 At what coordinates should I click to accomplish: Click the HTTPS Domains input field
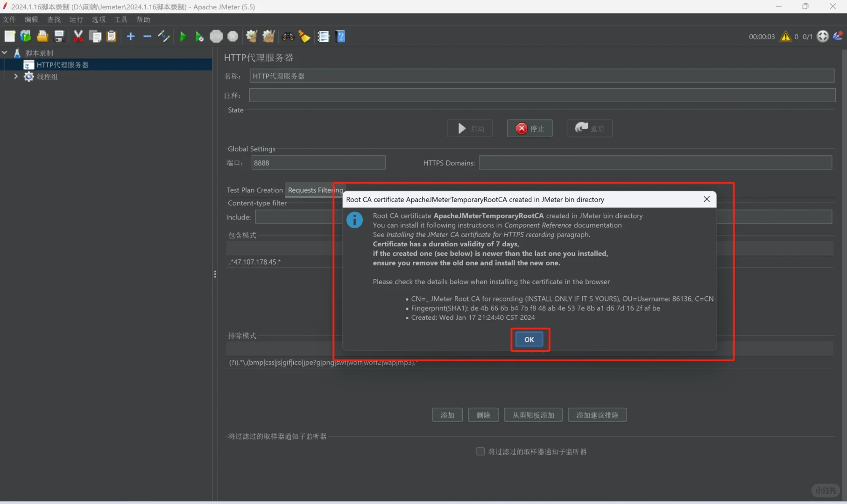[656, 163]
